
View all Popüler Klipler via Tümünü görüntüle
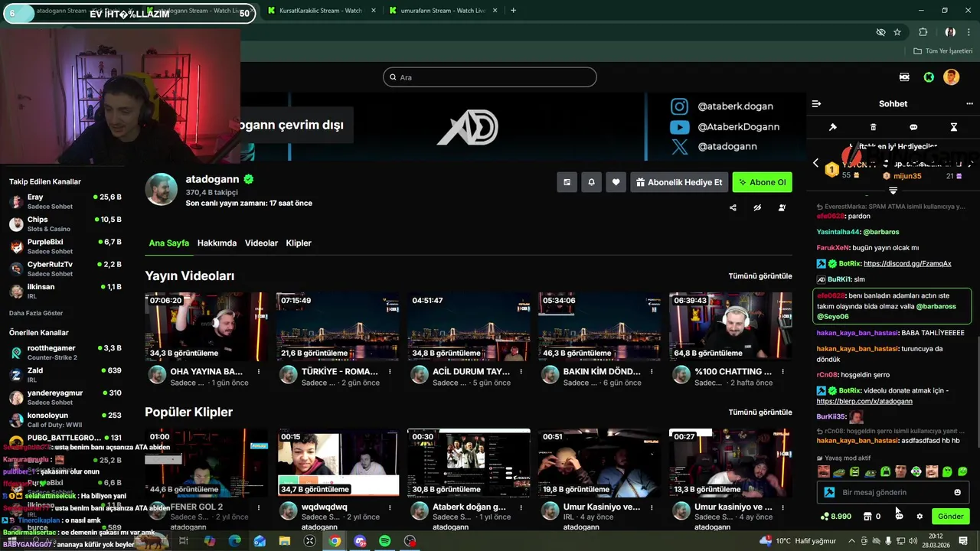760,412
